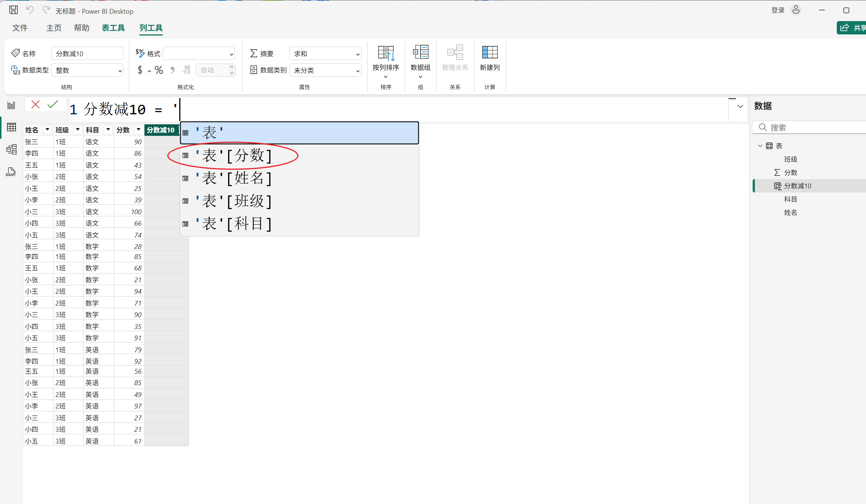Open the Report view from the left sidebar

(11, 105)
